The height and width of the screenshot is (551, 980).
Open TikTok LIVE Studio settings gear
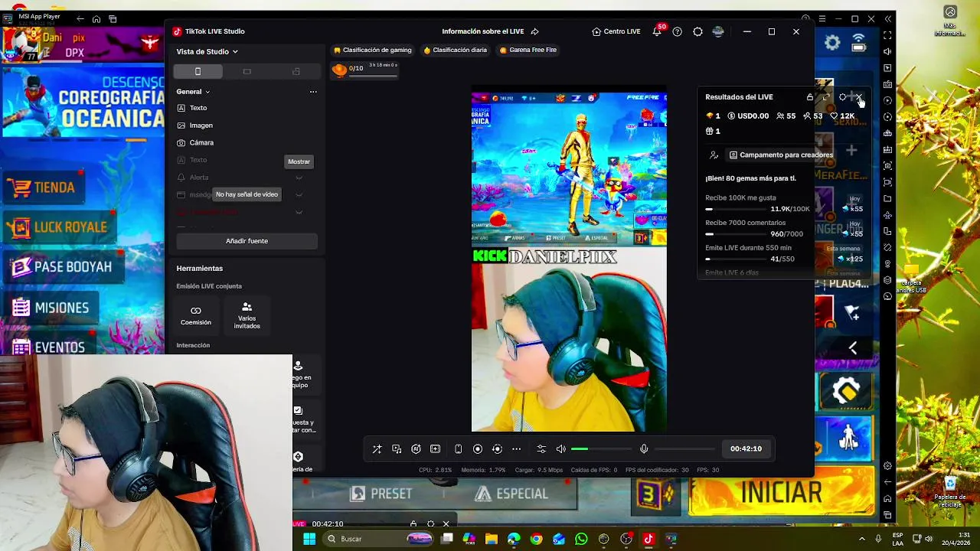point(697,31)
